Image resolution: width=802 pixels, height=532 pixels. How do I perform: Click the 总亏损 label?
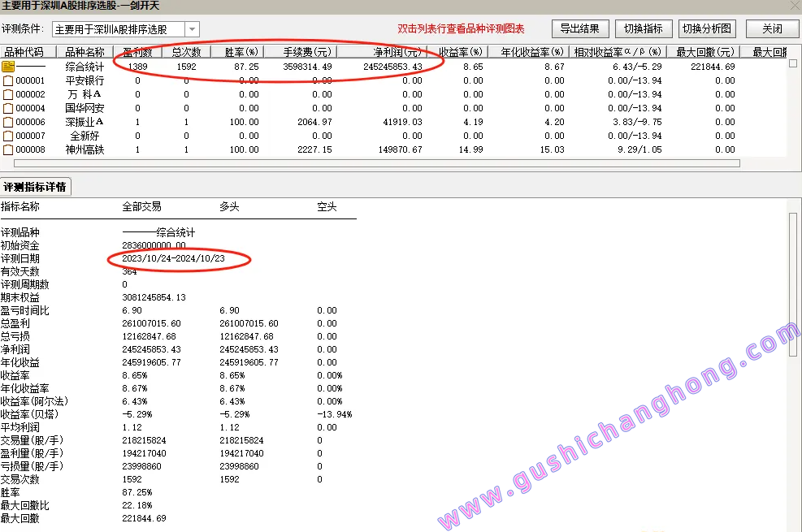pyautogui.click(x=15, y=337)
